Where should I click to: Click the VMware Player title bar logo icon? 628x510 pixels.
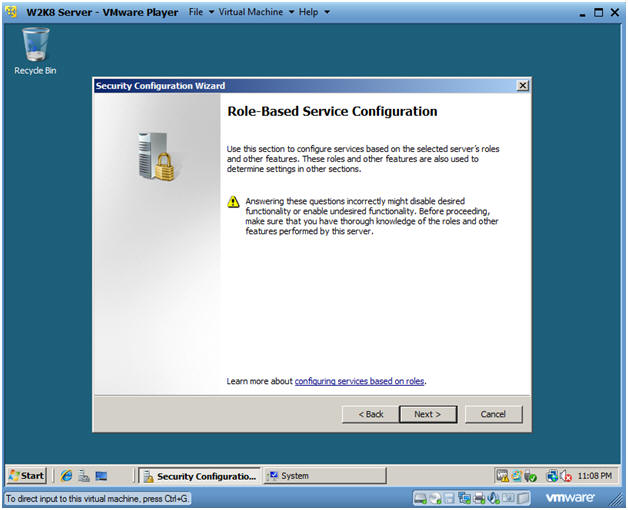(x=12, y=12)
